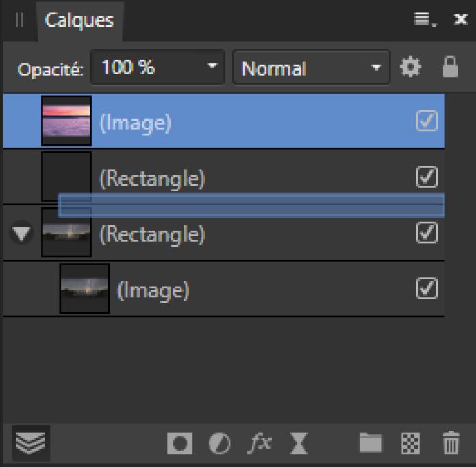
Task: Delete the layer with trash icon
Action: point(450,444)
